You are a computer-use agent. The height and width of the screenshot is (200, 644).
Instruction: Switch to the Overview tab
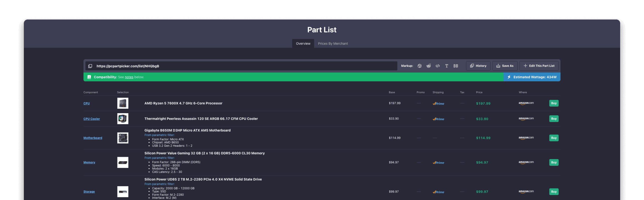coord(303,43)
